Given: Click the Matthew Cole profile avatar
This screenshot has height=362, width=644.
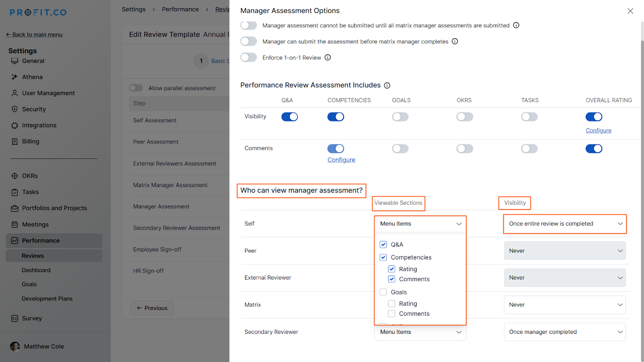Looking at the screenshot, I should pyautogui.click(x=15, y=347).
